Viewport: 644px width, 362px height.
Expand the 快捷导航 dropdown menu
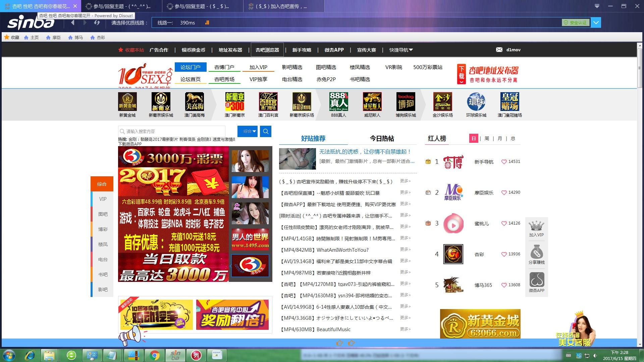click(401, 50)
